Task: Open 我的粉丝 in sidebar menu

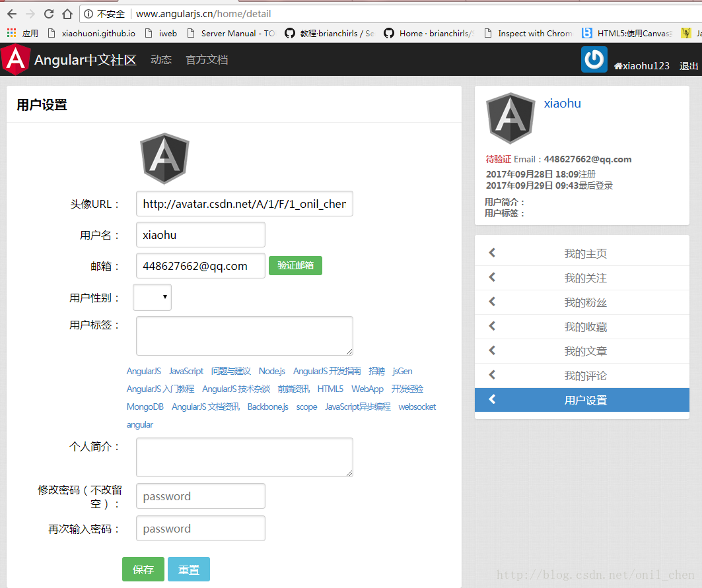Action: 582,302
